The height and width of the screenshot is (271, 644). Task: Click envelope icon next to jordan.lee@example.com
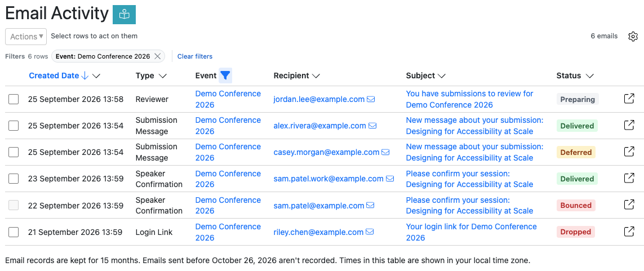tap(371, 99)
